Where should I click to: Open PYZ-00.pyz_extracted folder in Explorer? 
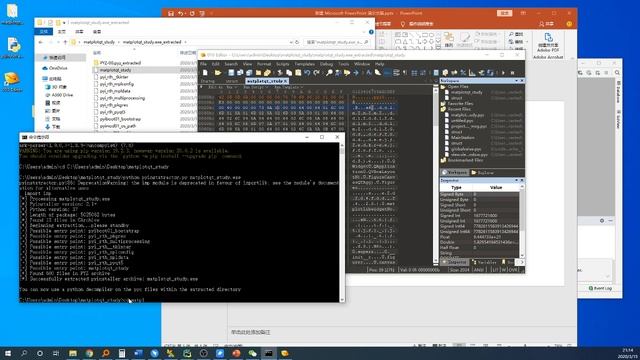[x=120, y=63]
